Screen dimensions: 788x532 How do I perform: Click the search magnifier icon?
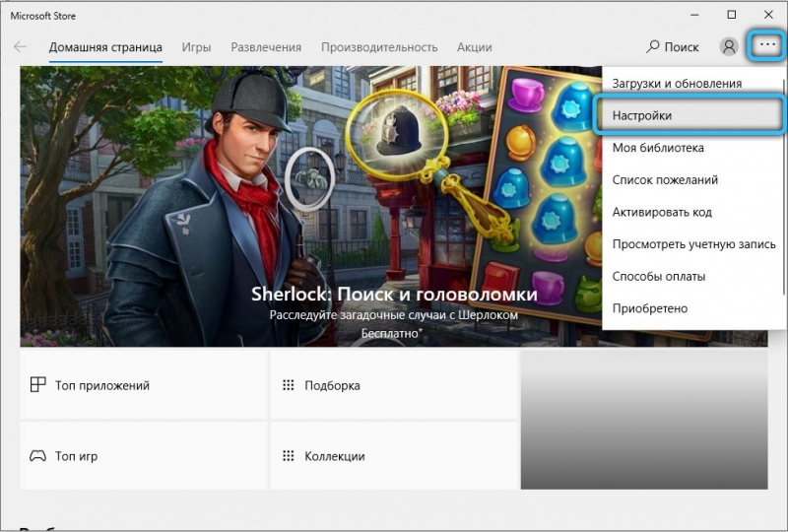[652, 46]
